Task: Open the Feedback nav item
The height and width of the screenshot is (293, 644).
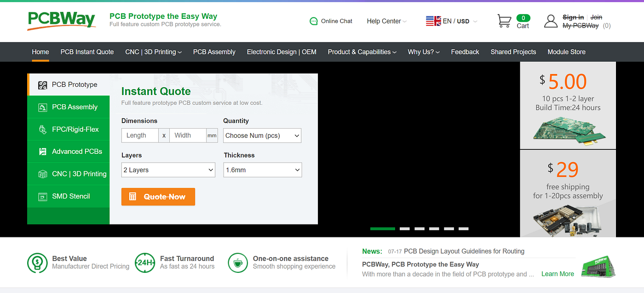Action: click(465, 52)
